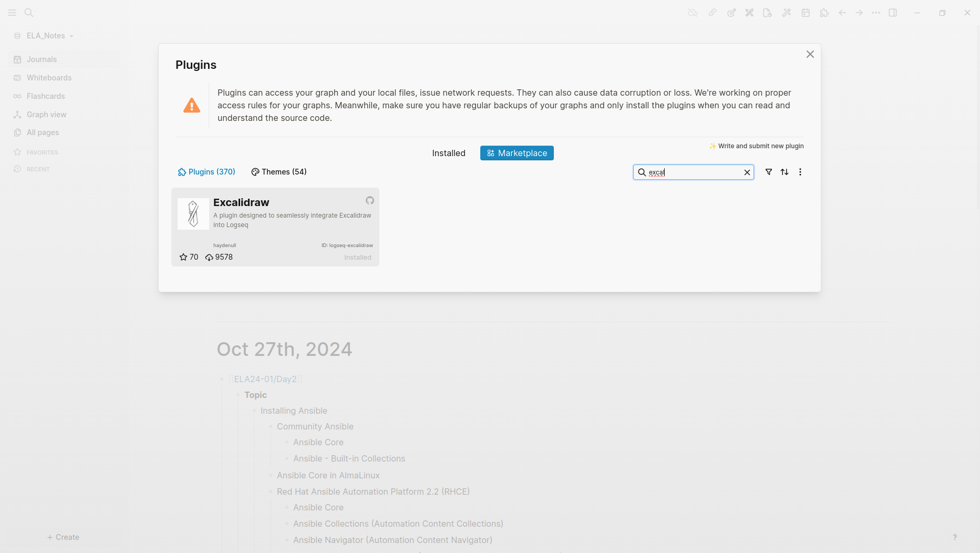Open the plugins vertical dots menu
This screenshot has height=553, width=980.
[800, 172]
